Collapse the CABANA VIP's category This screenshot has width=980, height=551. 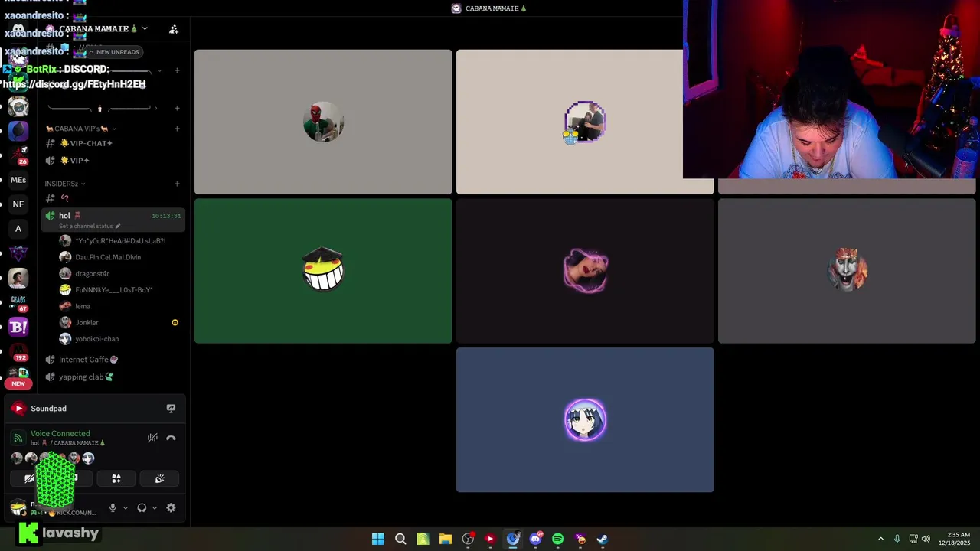click(x=80, y=129)
